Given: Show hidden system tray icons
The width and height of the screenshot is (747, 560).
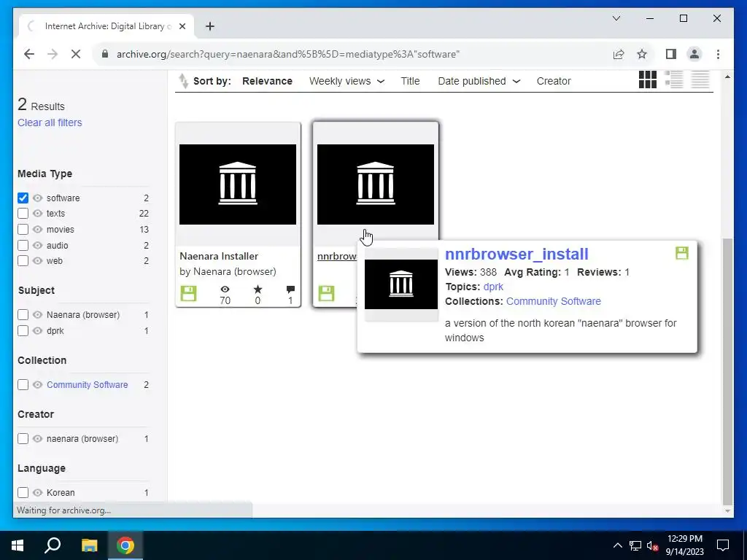Looking at the screenshot, I should pyautogui.click(x=617, y=545).
